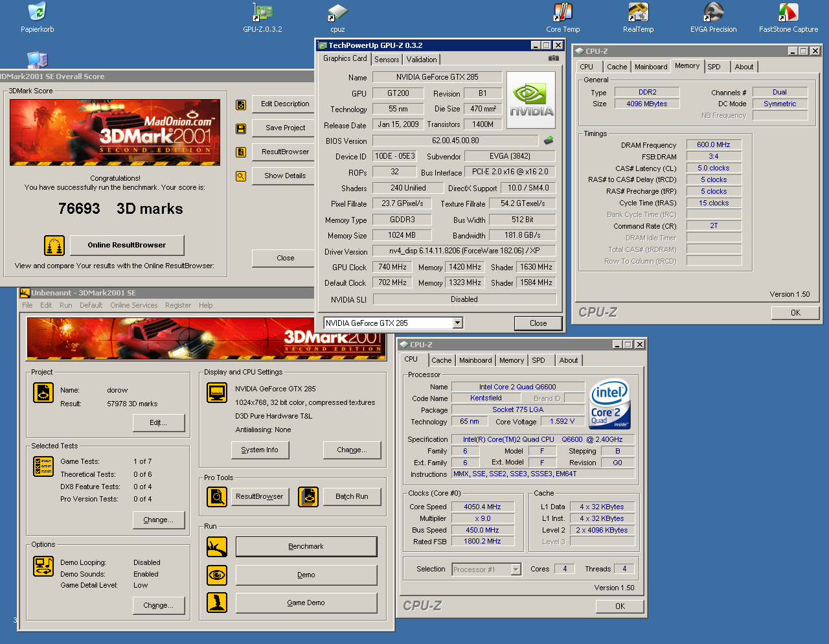Open the GPU-Z.0.3.2 desktop shortcut

coord(262,17)
